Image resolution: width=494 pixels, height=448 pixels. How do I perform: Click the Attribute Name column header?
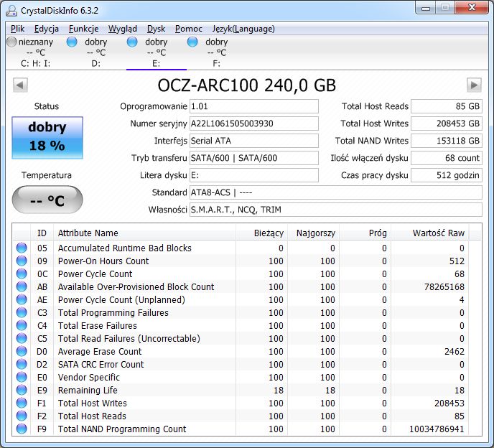pyautogui.click(x=144, y=233)
